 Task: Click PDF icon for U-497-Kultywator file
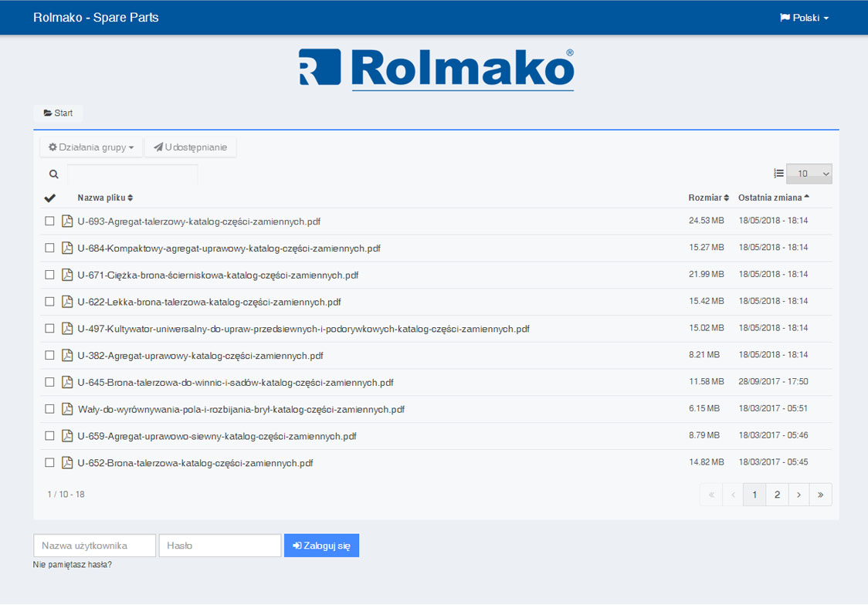(67, 329)
